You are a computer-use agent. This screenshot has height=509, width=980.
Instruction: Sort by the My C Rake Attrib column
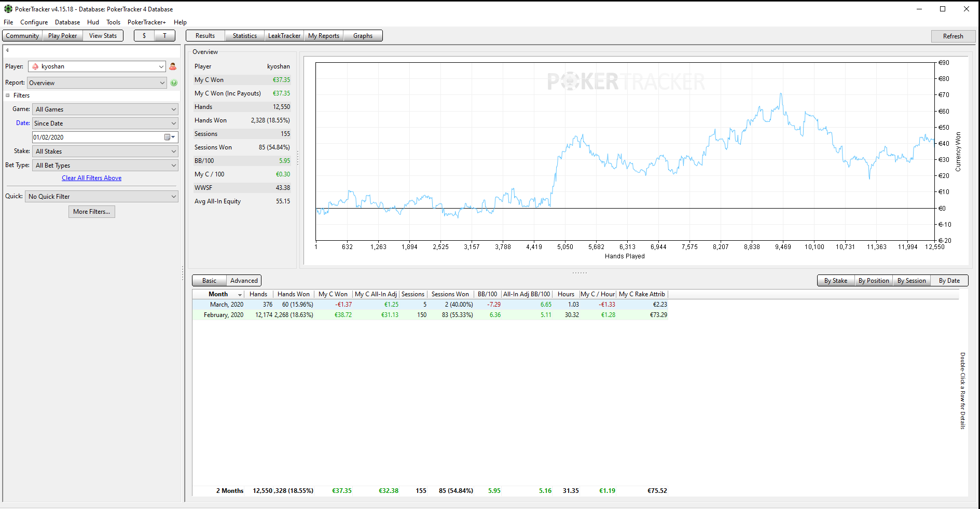(642, 294)
